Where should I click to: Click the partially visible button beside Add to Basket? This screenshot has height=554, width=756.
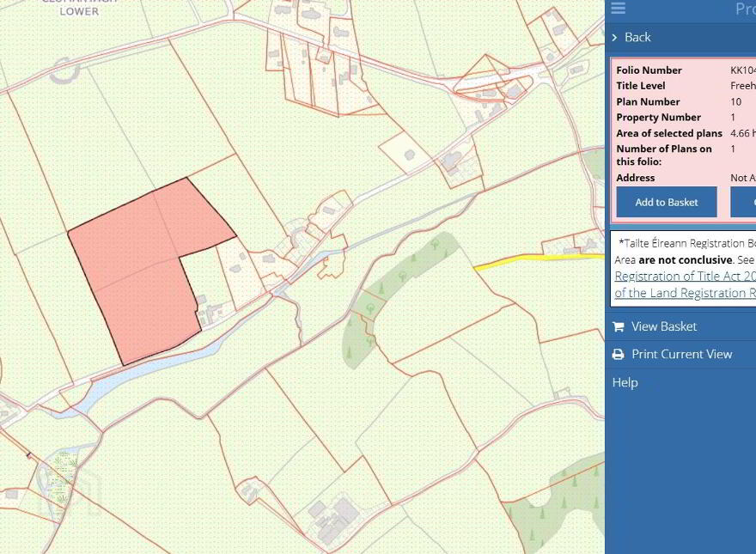pyautogui.click(x=743, y=202)
